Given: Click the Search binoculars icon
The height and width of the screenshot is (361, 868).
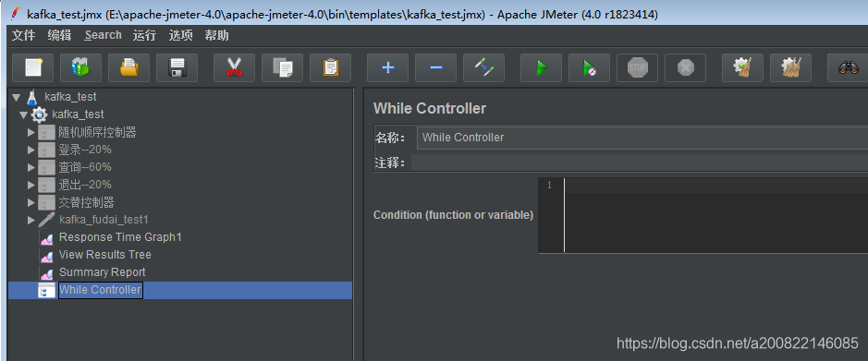Looking at the screenshot, I should pyautogui.click(x=848, y=68).
